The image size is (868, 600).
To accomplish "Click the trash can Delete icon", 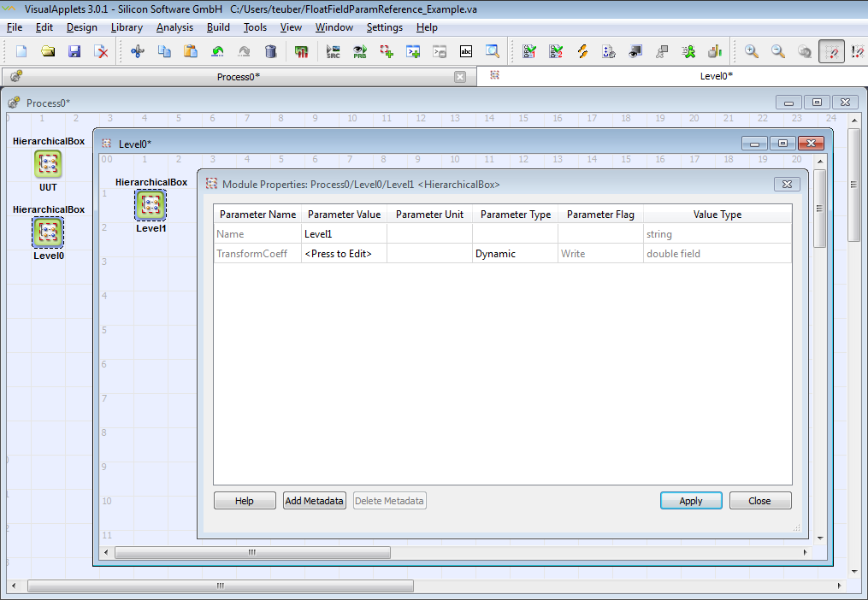I will click(271, 51).
